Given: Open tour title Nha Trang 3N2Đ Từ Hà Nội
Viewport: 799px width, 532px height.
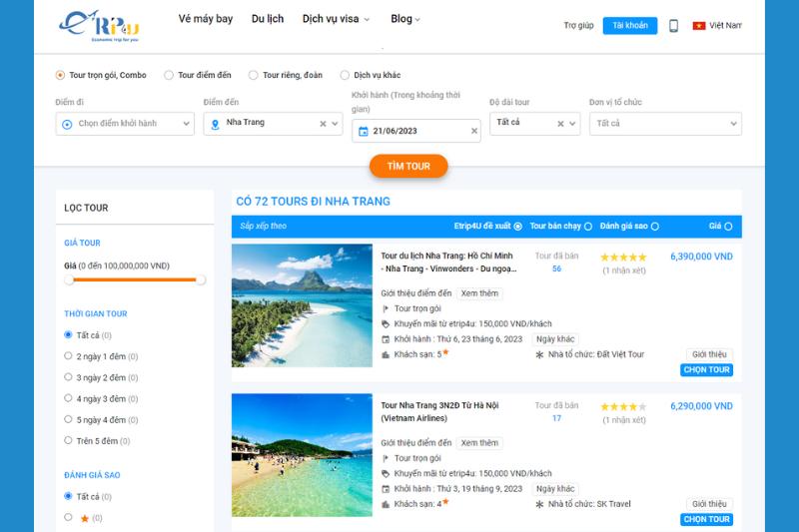Looking at the screenshot, I should (439, 412).
